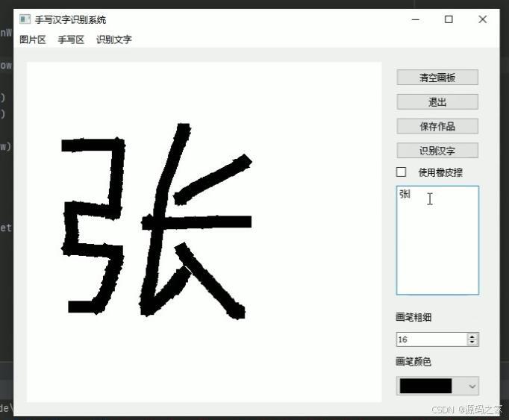Enable the 使用橡皮擦 checkbox
This screenshot has height=420, width=509.
pos(402,172)
